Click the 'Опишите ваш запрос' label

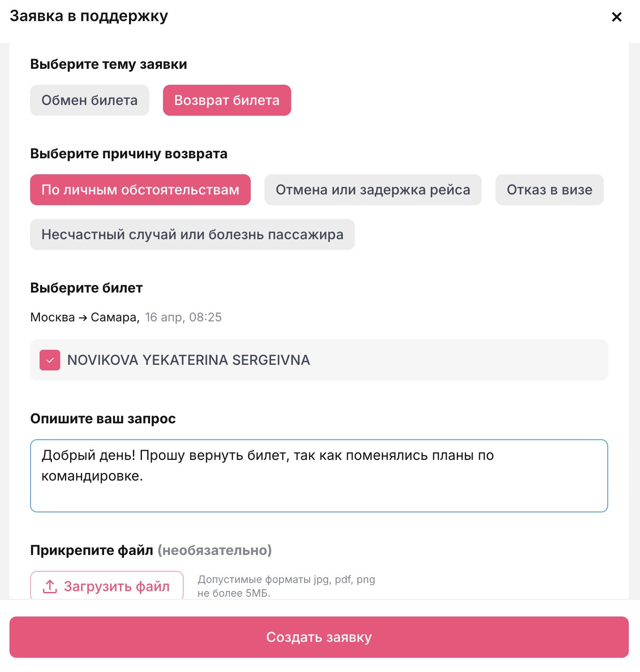coord(103,419)
